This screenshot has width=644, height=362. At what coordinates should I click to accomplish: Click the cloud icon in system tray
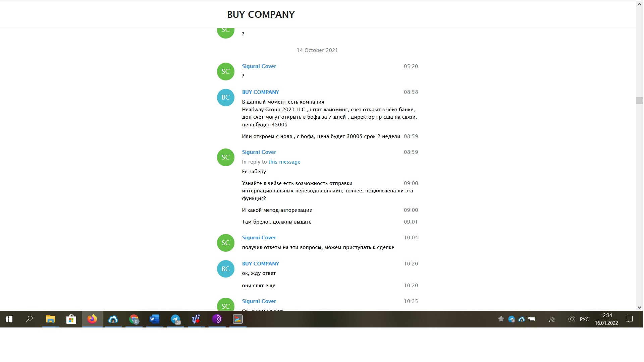(522, 319)
